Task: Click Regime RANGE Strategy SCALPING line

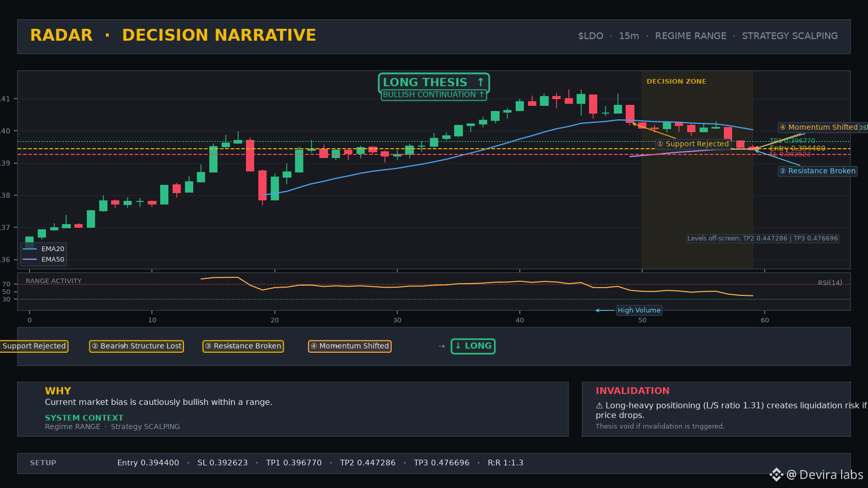Action: tap(113, 427)
